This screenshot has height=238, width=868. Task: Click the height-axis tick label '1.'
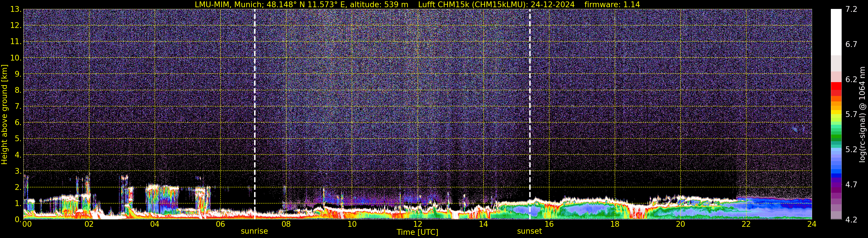coord(18,204)
